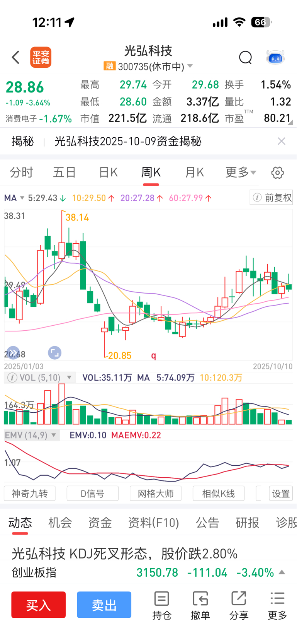Tap the price 28.86

pyautogui.click(x=25, y=87)
